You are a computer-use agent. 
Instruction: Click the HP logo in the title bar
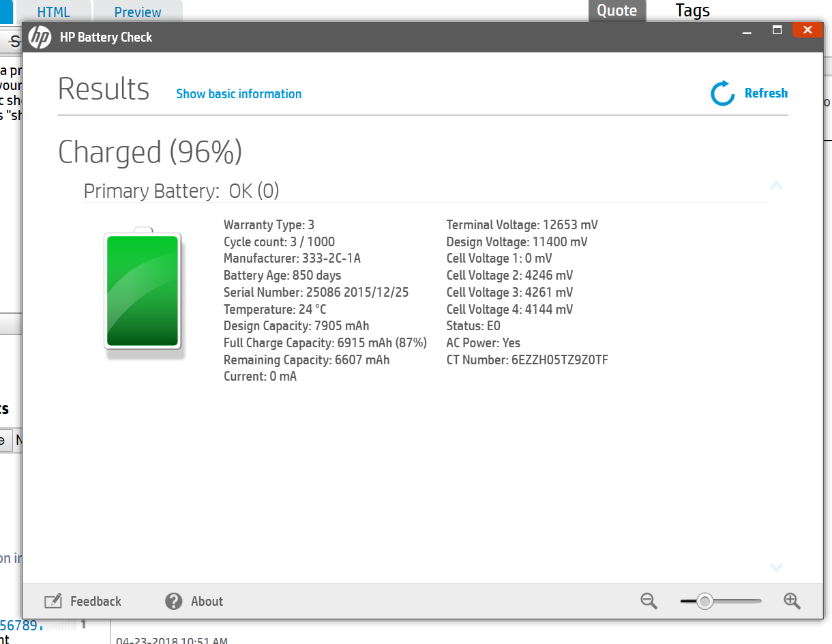pyautogui.click(x=40, y=38)
